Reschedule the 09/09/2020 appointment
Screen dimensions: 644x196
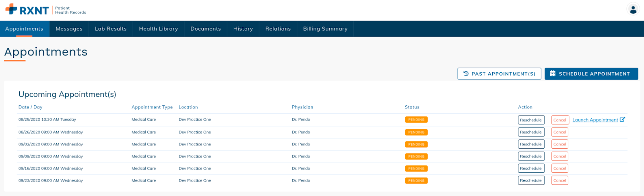531,156
